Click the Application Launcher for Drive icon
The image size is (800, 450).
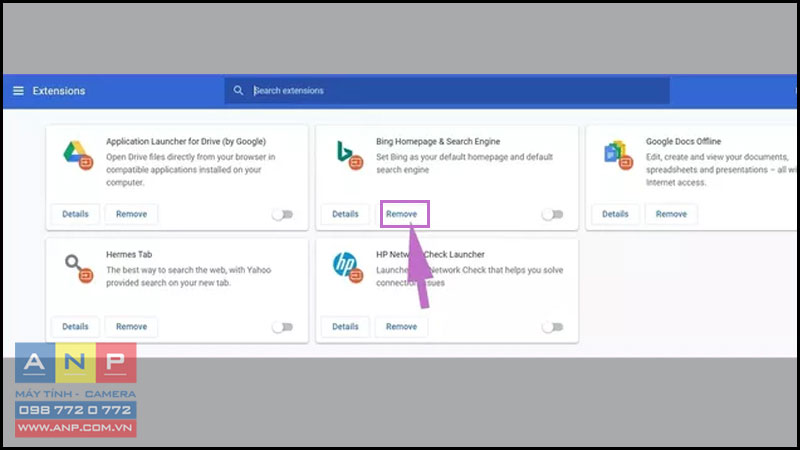coord(78,155)
